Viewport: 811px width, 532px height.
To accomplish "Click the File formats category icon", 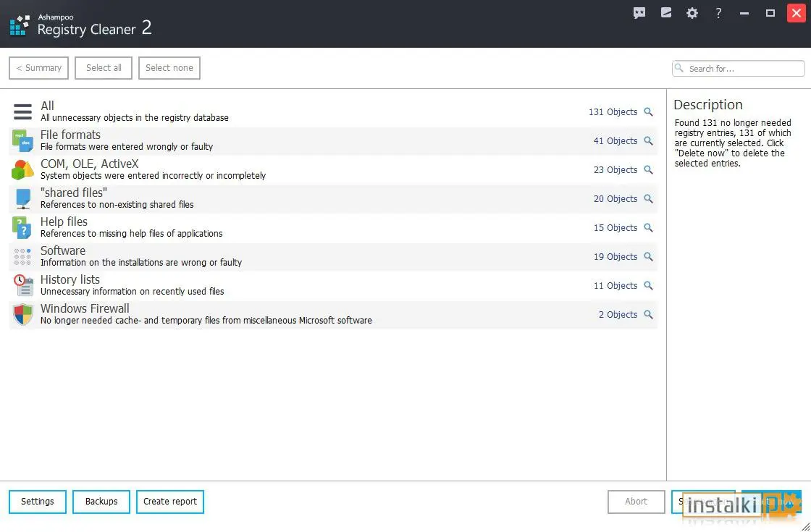I will pyautogui.click(x=22, y=140).
